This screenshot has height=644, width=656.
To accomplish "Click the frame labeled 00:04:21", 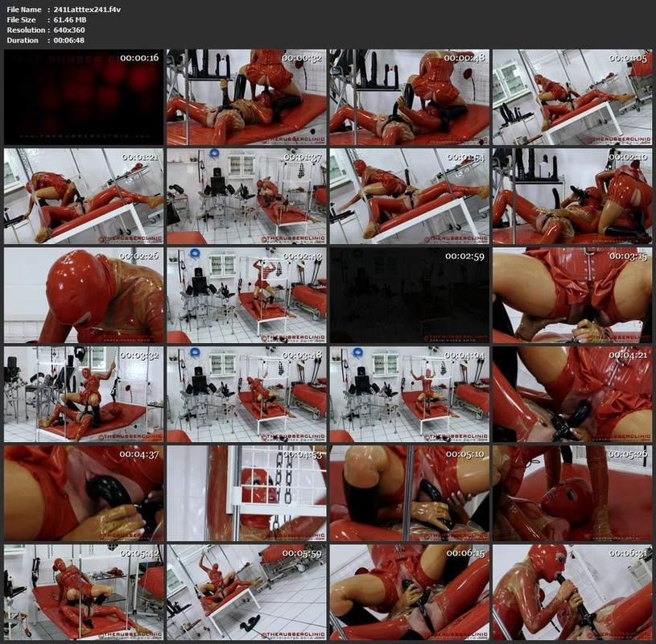I will pos(572,394).
